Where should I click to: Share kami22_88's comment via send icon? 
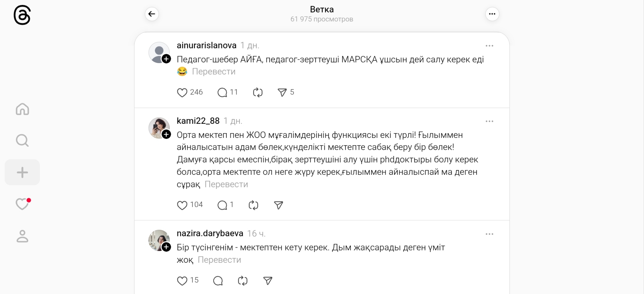(278, 205)
